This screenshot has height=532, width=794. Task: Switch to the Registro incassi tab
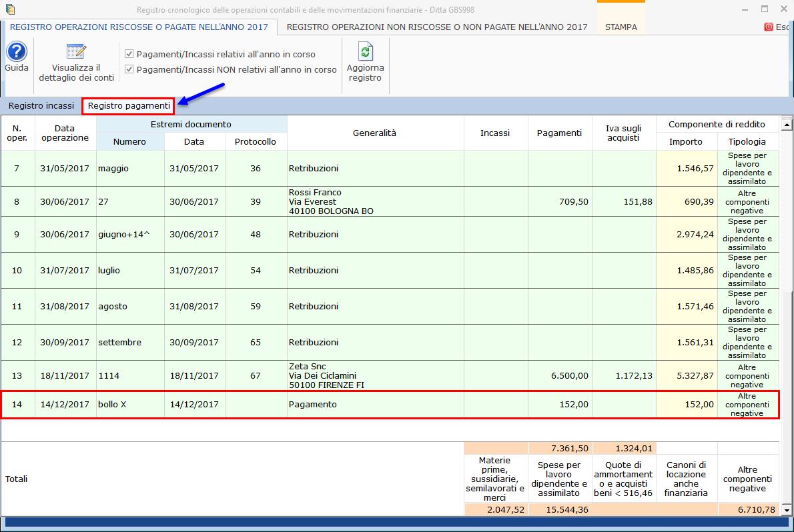click(41, 106)
